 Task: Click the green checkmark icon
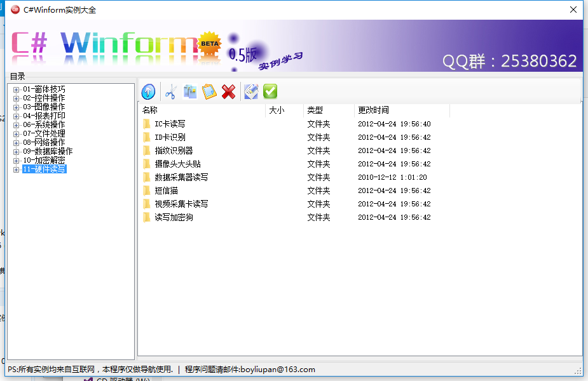(270, 91)
